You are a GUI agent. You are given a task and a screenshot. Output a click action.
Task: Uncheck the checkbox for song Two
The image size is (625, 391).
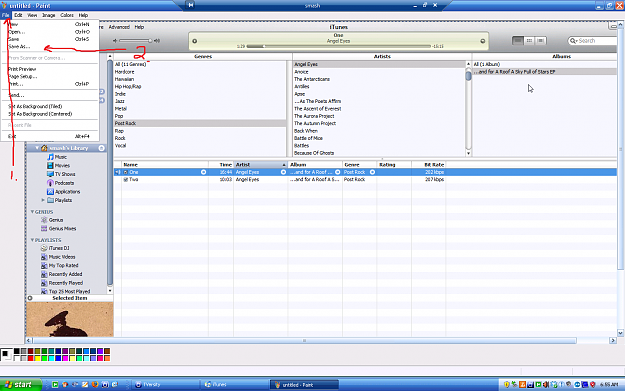click(x=126, y=180)
